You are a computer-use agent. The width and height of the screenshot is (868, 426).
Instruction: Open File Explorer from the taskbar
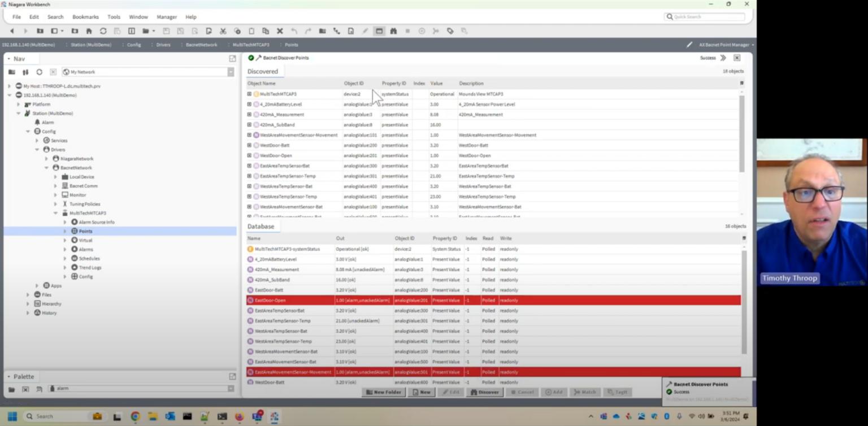(153, 416)
